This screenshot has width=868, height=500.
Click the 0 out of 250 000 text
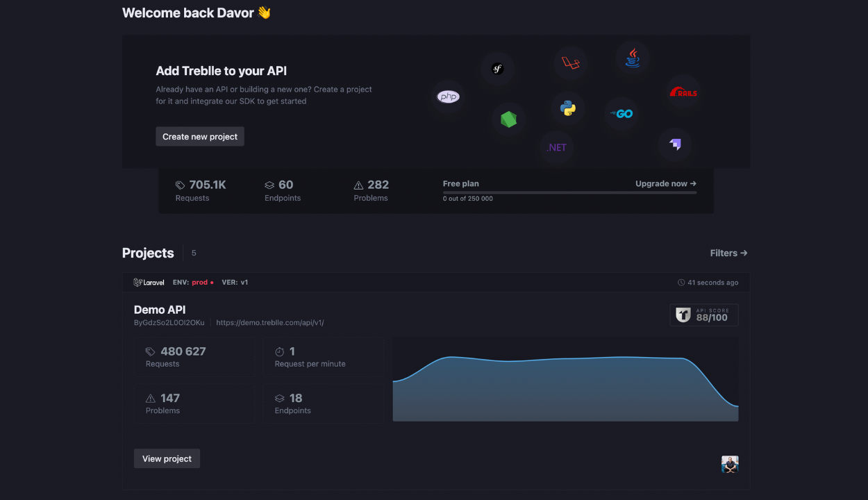468,199
